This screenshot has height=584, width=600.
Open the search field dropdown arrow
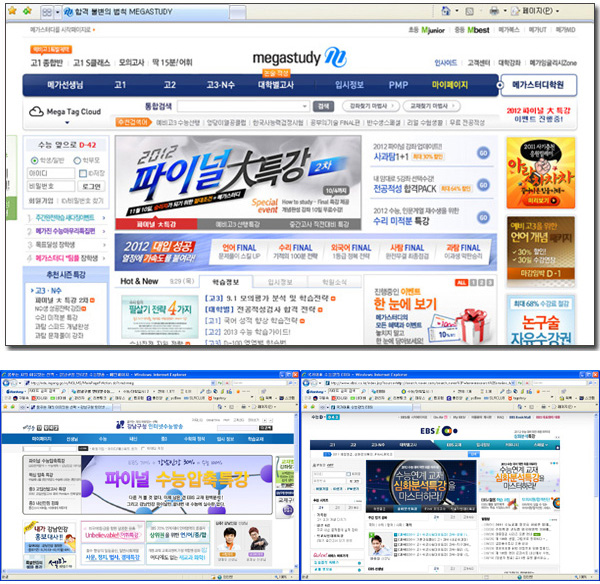click(x=305, y=106)
